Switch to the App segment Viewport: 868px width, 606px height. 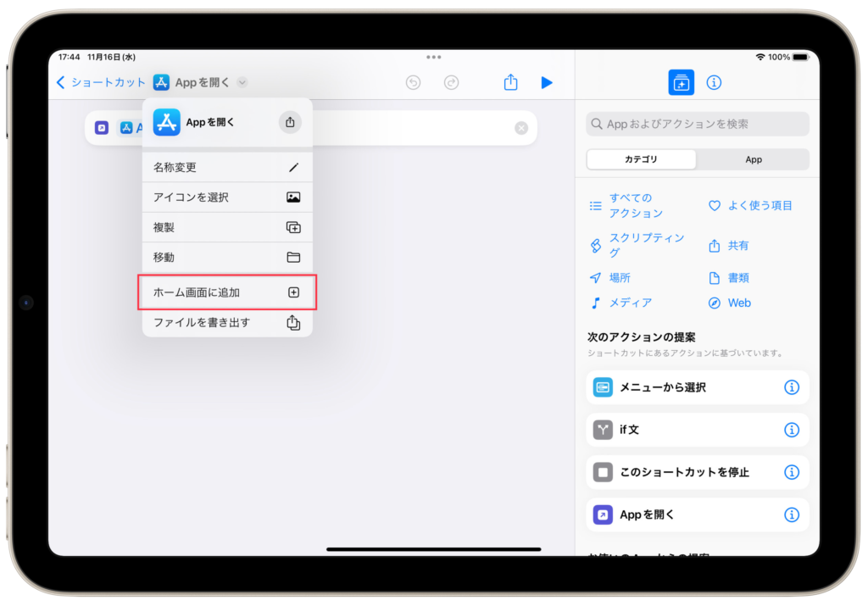[x=753, y=159]
